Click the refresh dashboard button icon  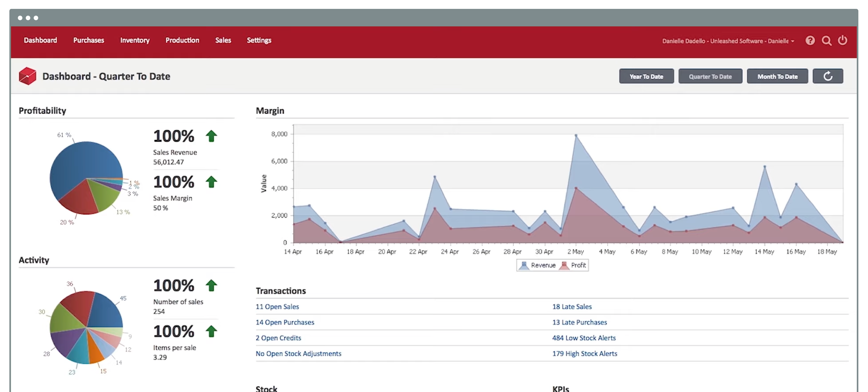coord(828,76)
